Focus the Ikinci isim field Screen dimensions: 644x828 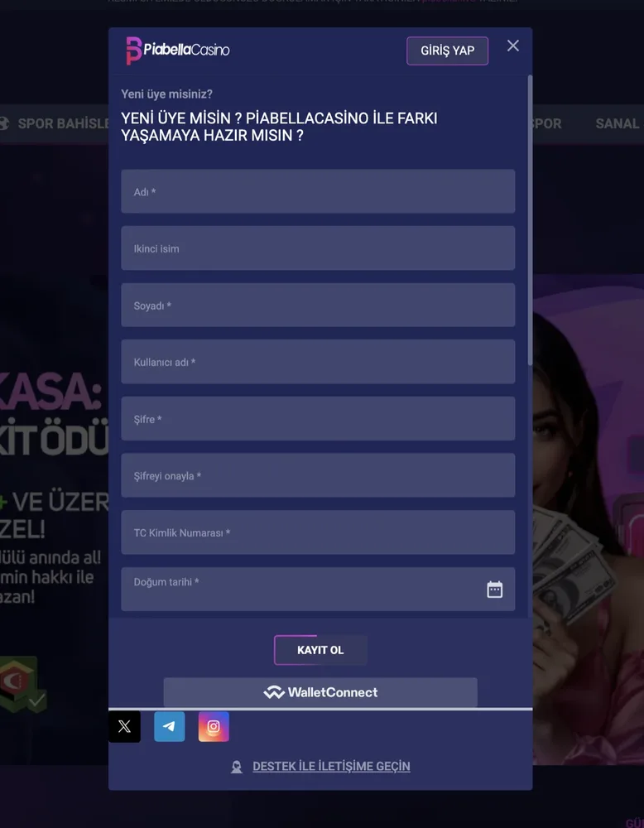tap(318, 248)
